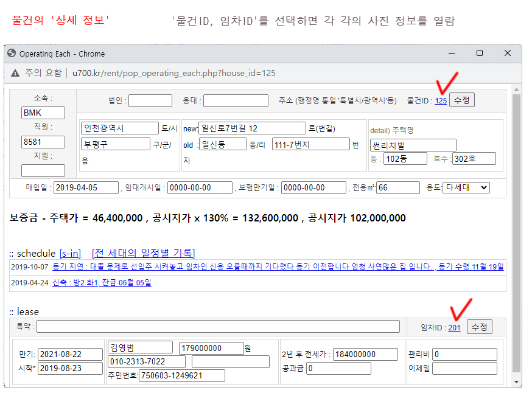Click the Chrome globe icon in title bar
The image size is (532, 393).
click(x=12, y=54)
